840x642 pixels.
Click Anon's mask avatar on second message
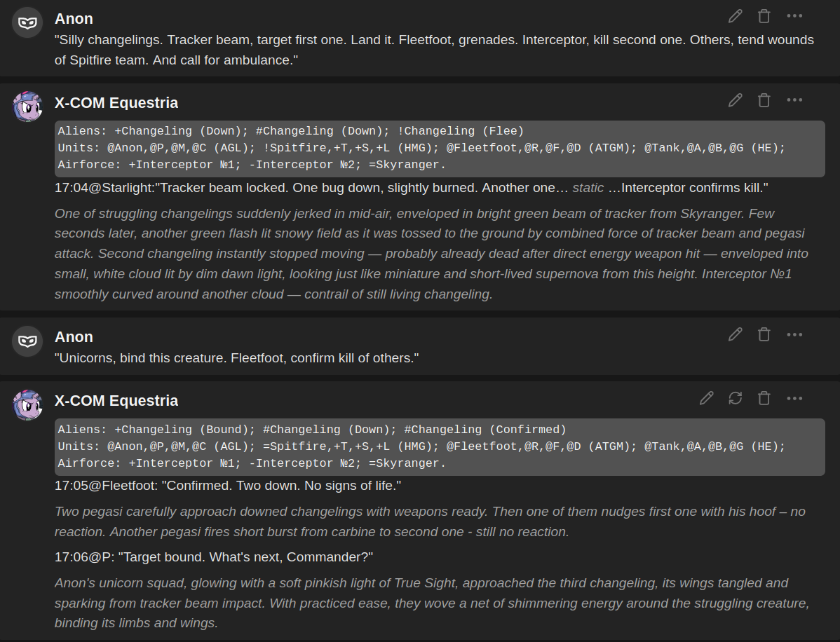[27, 341]
